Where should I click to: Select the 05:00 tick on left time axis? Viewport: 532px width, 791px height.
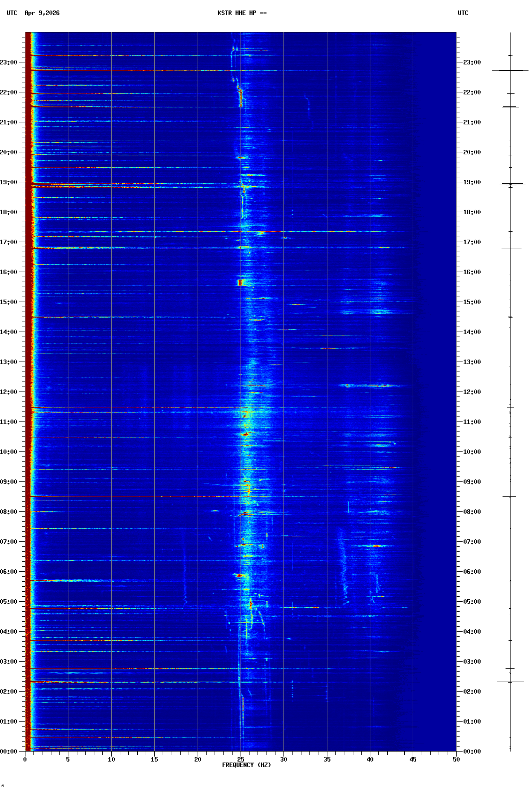click(x=9, y=602)
